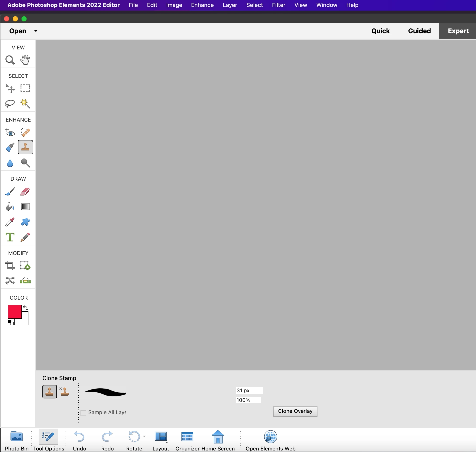Viewport: 476px width, 452px height.
Task: Select the Lasso tool
Action: coord(10,104)
